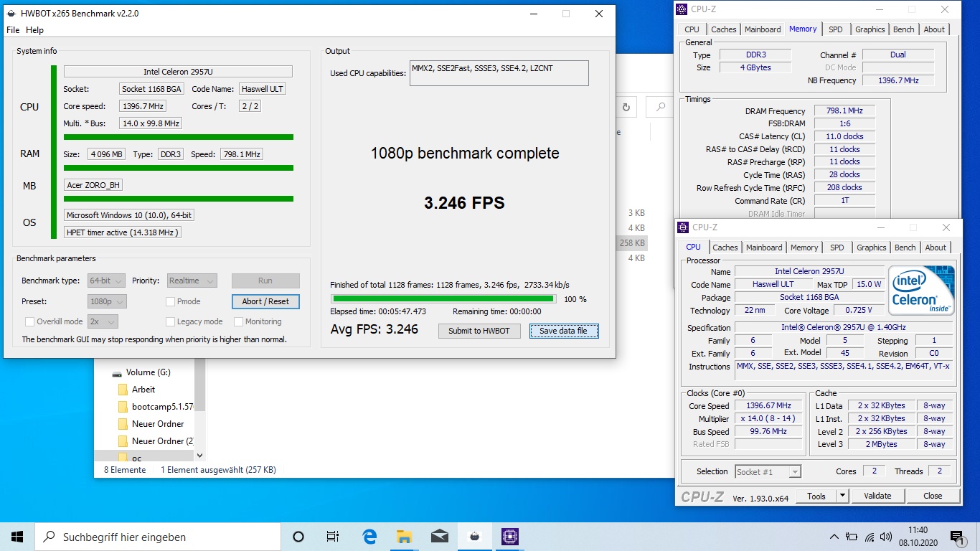Click Acer ZORO_BH motherboard field
980x551 pixels.
(x=93, y=185)
